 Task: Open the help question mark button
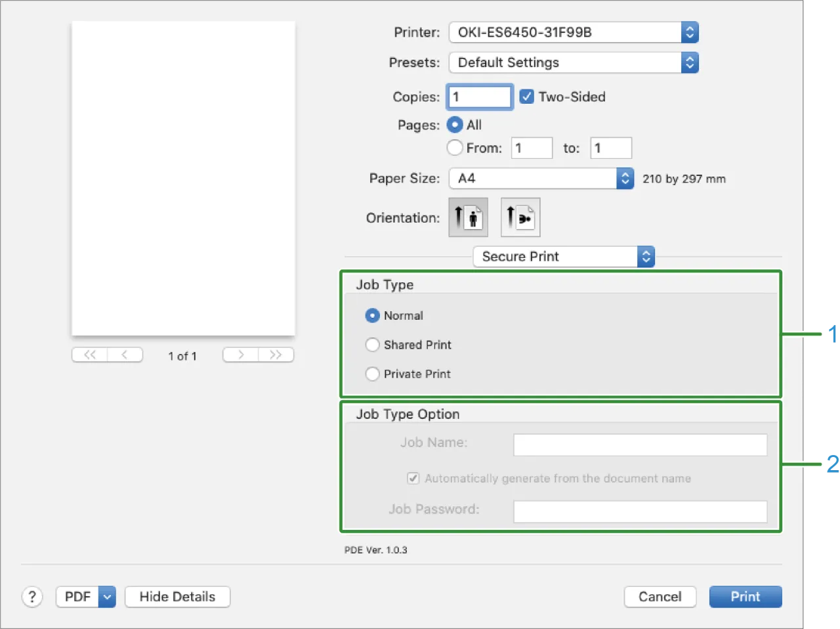tap(32, 597)
